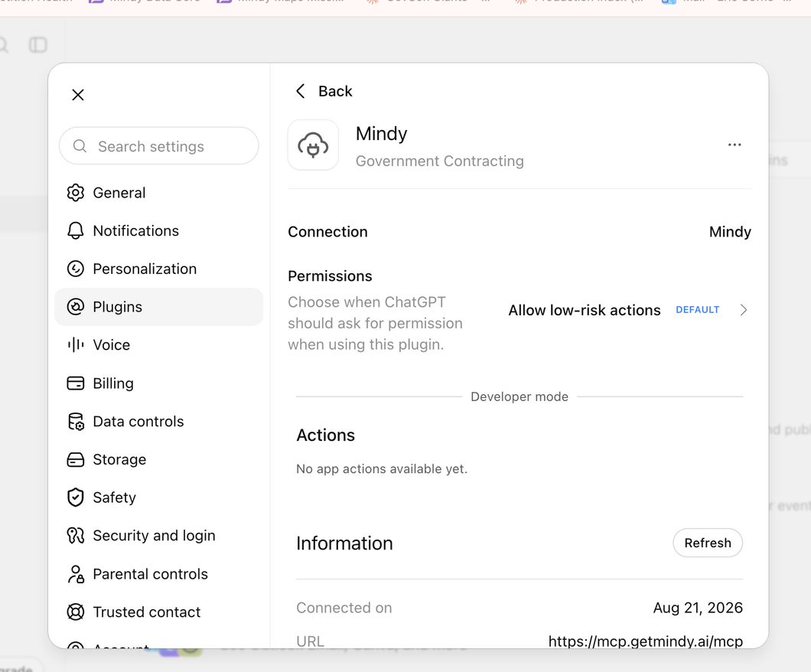Click the Developer mode label

519,396
